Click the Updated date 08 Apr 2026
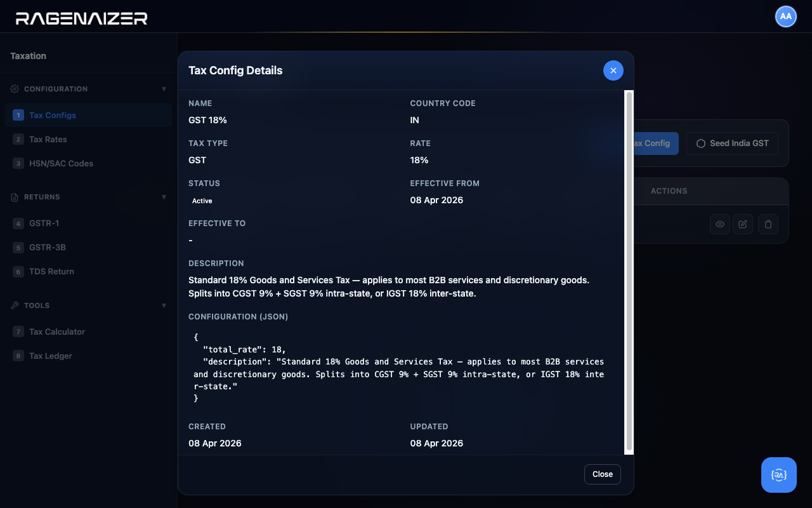Screen dimensions: 812x508 pyautogui.click(x=436, y=443)
